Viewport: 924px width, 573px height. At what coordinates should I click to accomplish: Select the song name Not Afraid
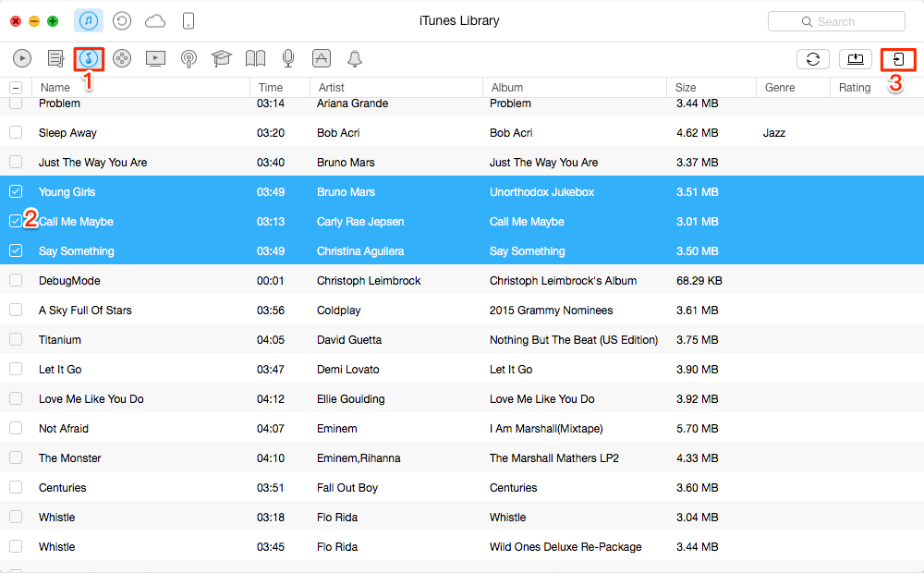pos(64,429)
